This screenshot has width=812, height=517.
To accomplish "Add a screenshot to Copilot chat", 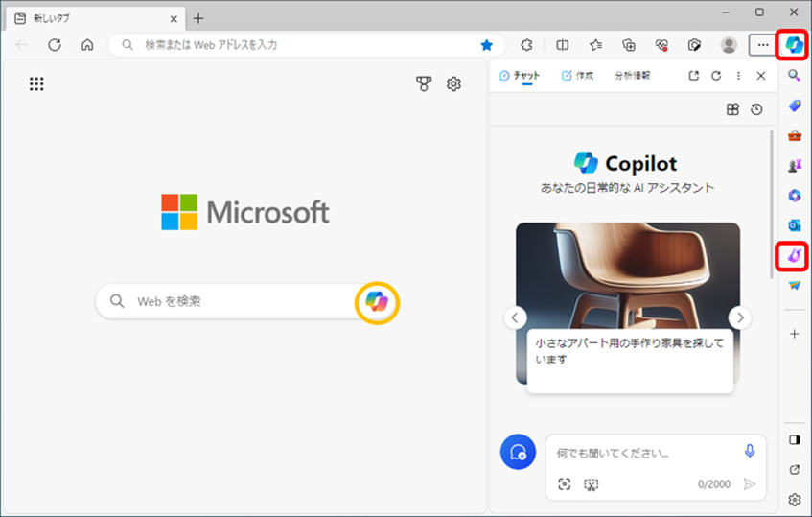I will coord(591,484).
